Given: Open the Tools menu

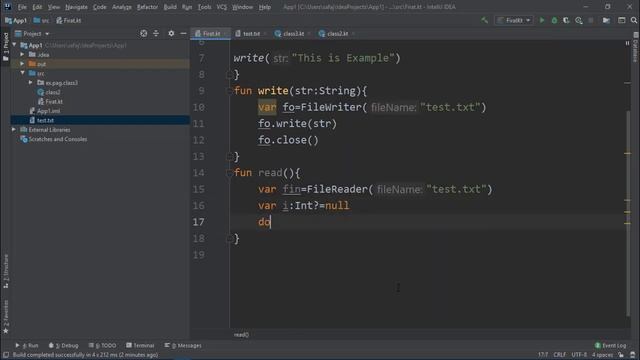Looking at the screenshot, I should [204, 7].
